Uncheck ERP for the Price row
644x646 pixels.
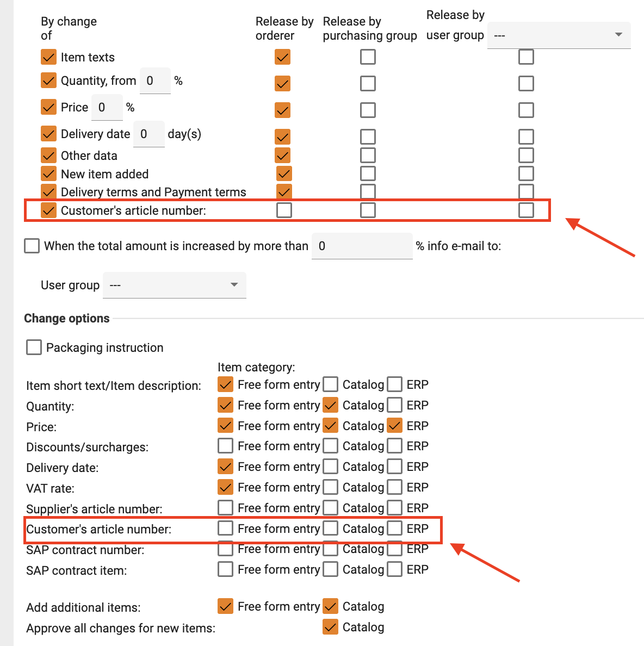[x=395, y=426]
